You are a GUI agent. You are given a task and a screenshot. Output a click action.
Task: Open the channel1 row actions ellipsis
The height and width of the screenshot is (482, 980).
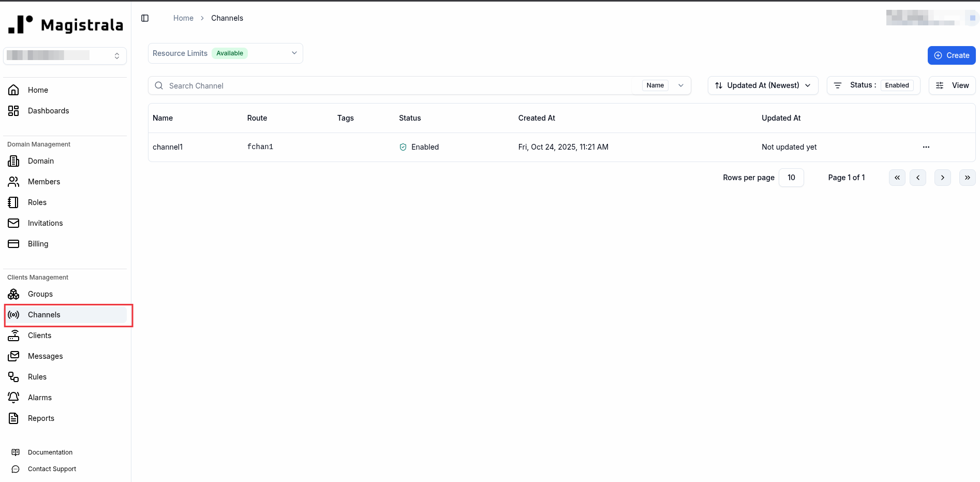pyautogui.click(x=926, y=147)
